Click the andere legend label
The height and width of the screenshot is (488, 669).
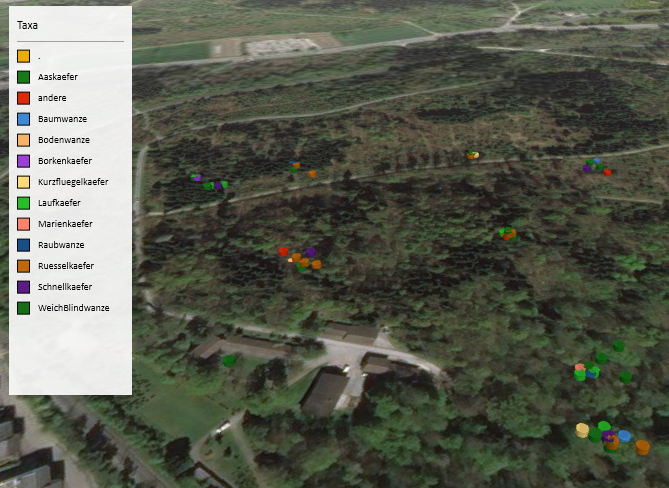(x=52, y=98)
